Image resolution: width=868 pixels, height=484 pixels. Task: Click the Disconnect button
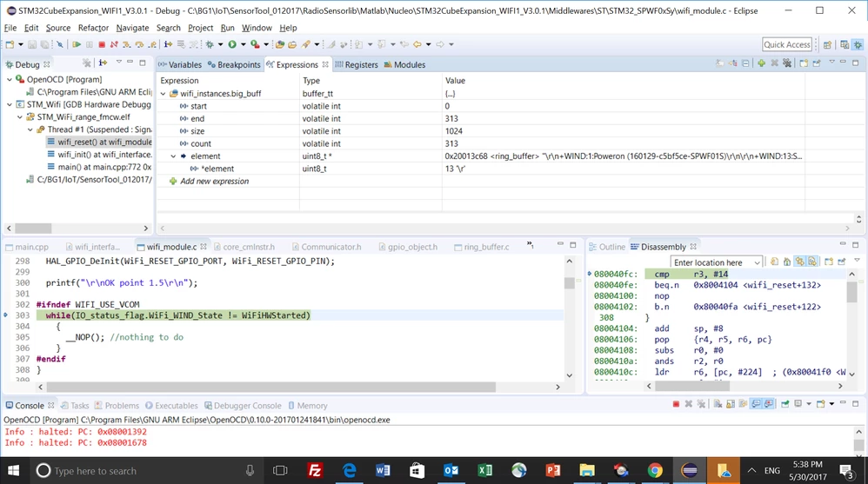coord(114,44)
